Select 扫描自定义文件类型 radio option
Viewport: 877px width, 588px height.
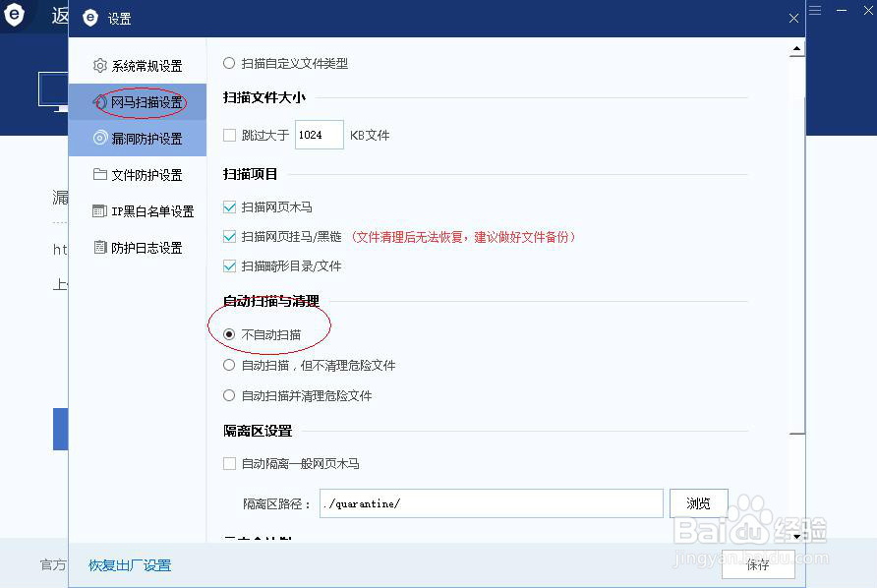coord(229,63)
